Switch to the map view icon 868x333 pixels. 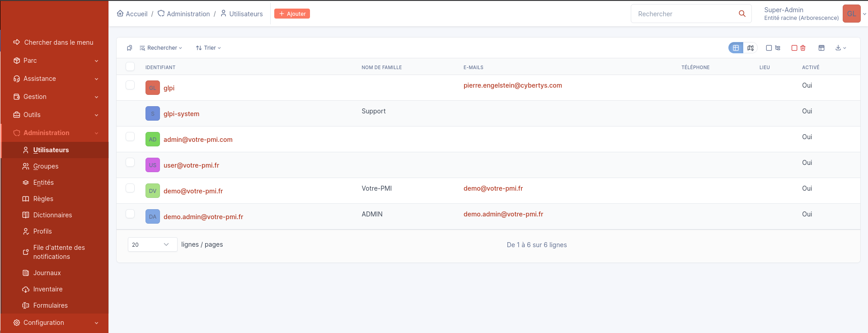[x=751, y=48]
